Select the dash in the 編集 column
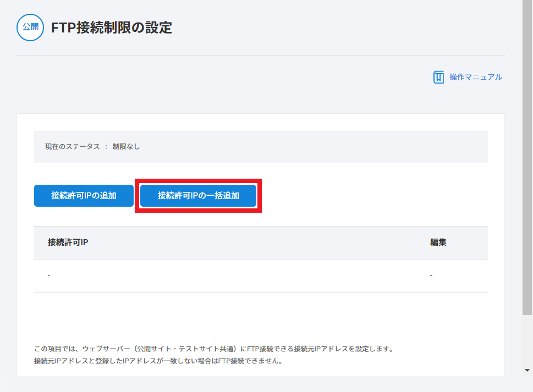Image resolution: width=533 pixels, height=392 pixels. [431, 275]
